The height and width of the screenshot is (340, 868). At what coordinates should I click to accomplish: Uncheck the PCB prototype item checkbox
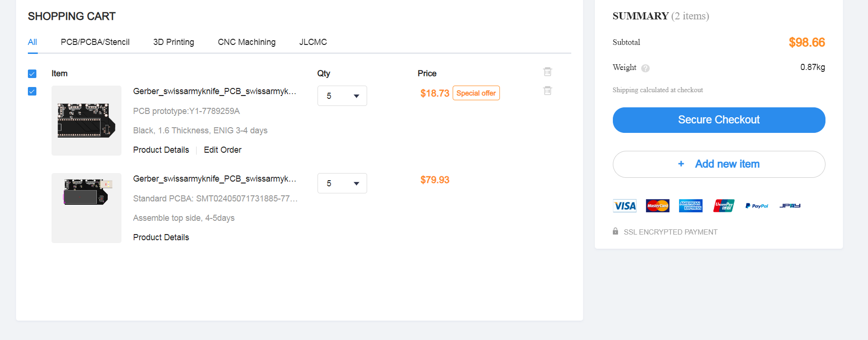pyautogui.click(x=32, y=91)
